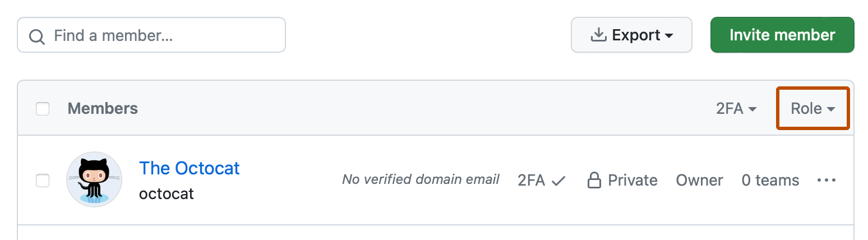Screen dimensions: 868x240
Task: Click the octocat username text
Action: click(167, 194)
